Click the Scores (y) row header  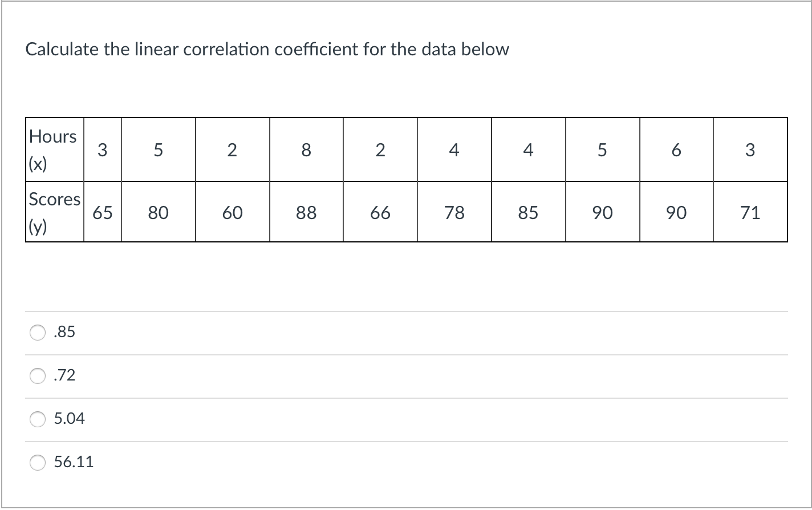click(53, 212)
